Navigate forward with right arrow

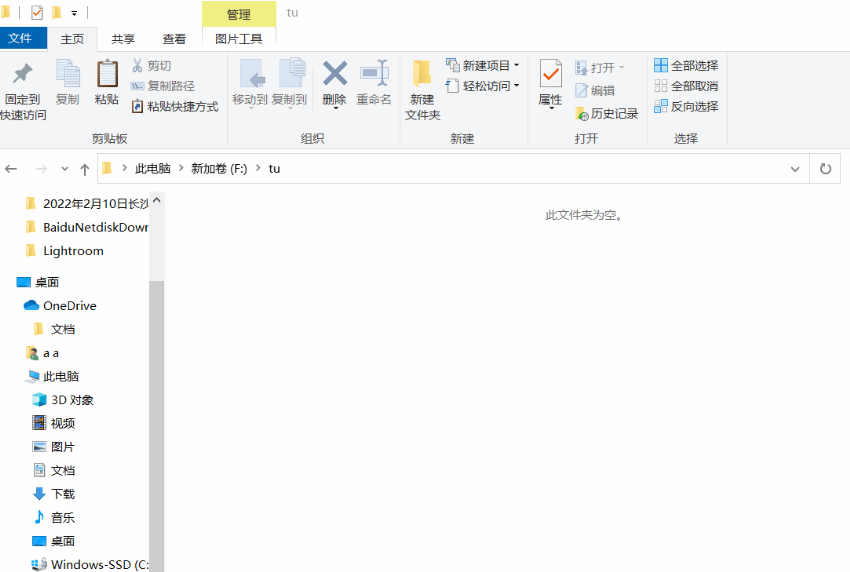pyautogui.click(x=41, y=169)
